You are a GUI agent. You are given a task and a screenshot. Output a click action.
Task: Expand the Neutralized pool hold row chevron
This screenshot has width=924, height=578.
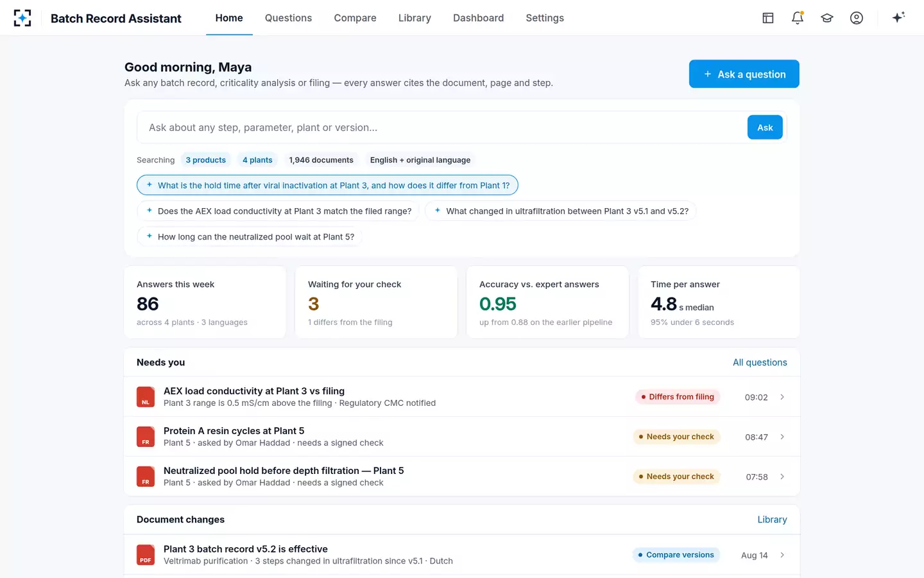point(782,477)
